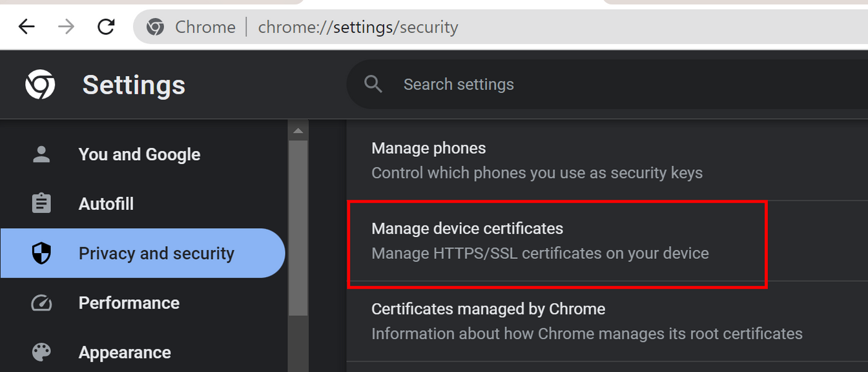Click the forward navigation arrow

[66, 27]
